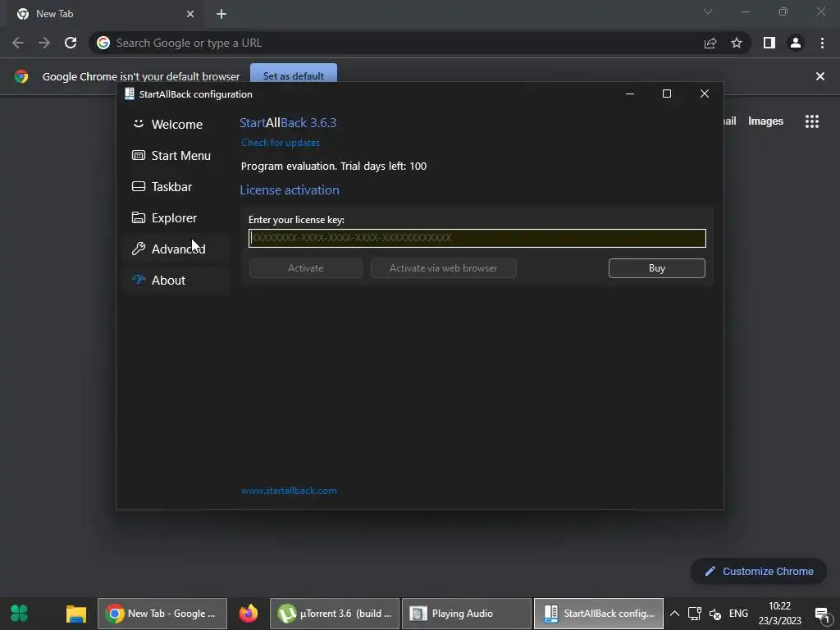Open the clock showing 10:22

(779, 614)
